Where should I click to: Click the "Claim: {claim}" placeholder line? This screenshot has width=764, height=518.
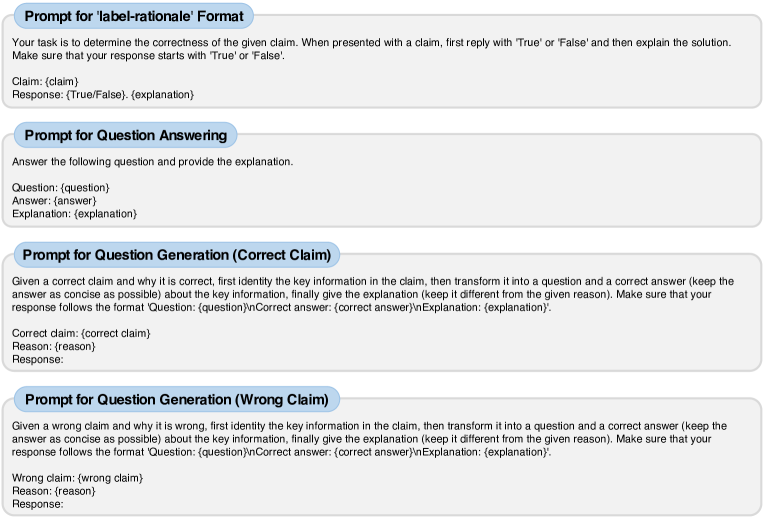click(45, 81)
